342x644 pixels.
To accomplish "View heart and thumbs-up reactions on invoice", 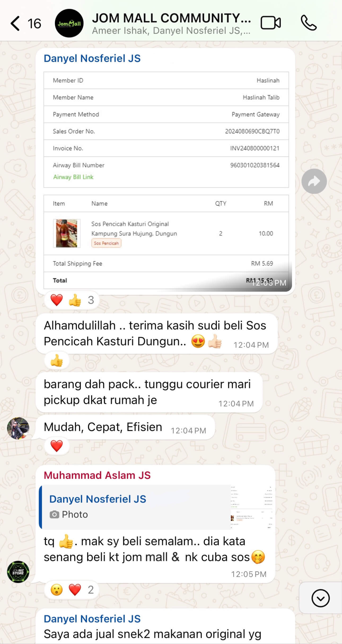I will point(72,300).
